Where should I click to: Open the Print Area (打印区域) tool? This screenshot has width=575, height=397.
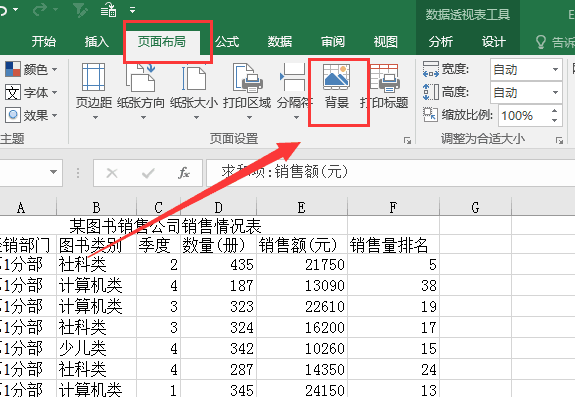pos(247,91)
